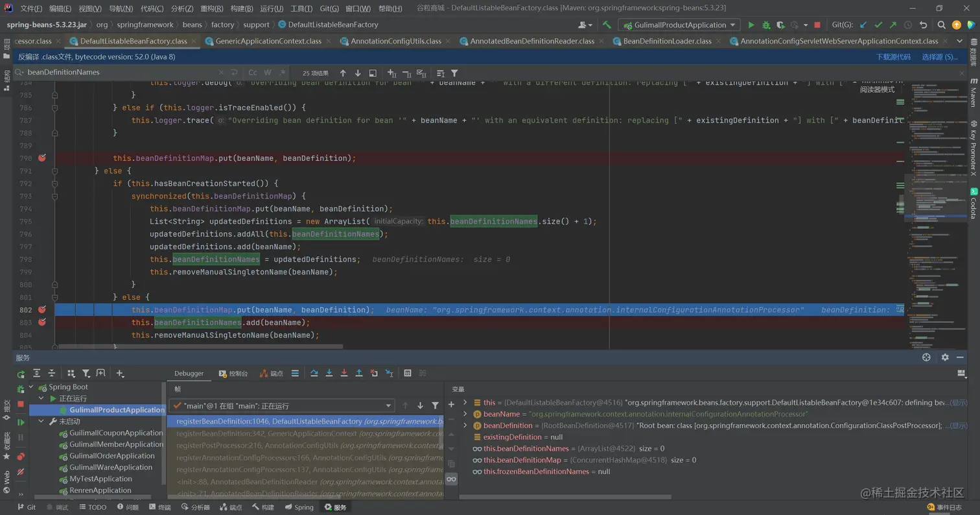Open Spring tool window button

(x=299, y=507)
